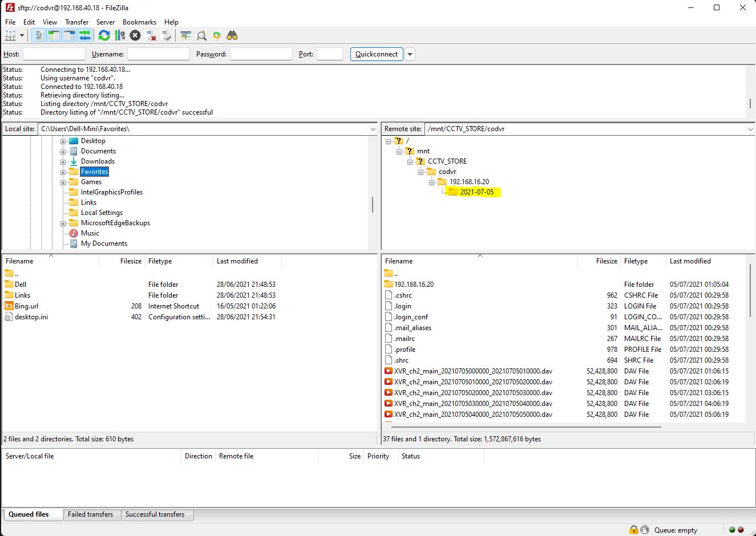Open the Site Manager icon
The height and width of the screenshot is (536, 756).
(x=10, y=35)
